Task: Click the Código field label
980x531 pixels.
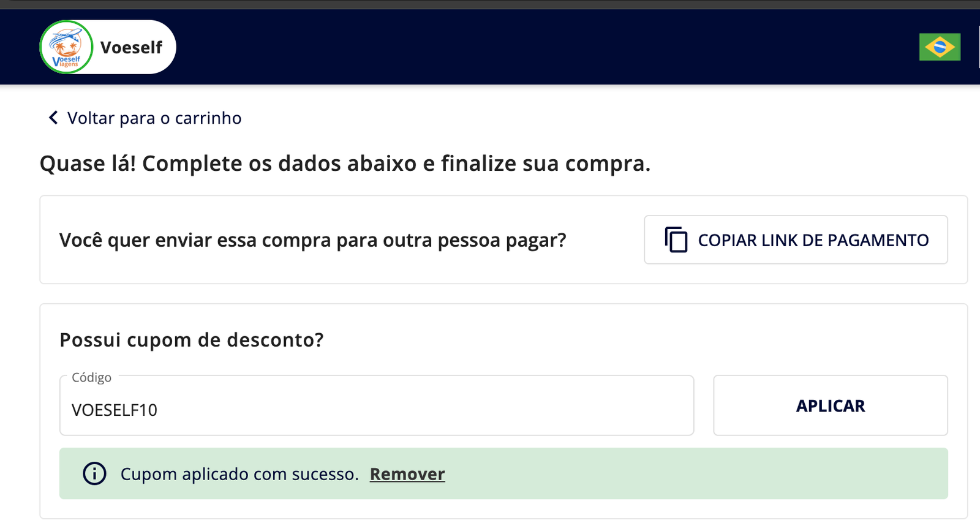Action: pyautogui.click(x=91, y=377)
